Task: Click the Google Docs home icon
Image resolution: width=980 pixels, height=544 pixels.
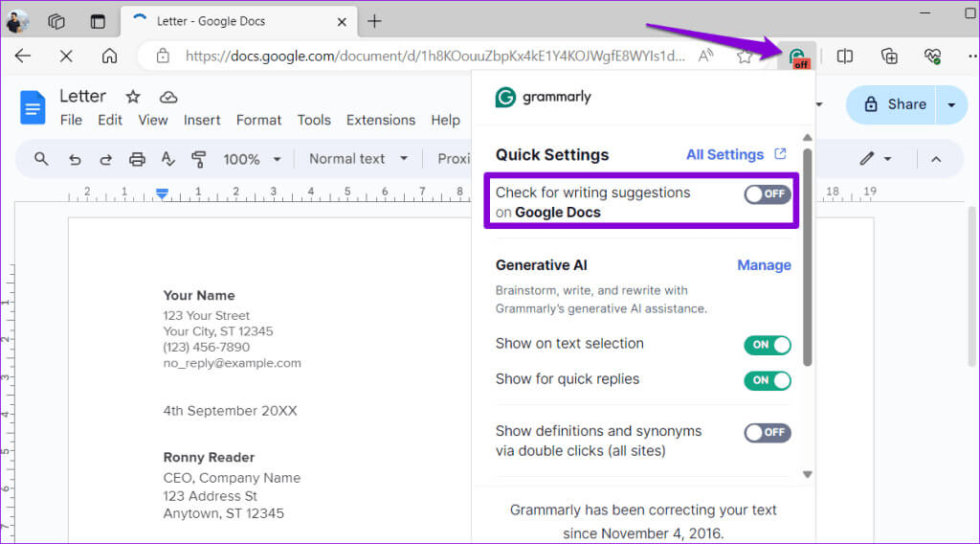Action: click(x=33, y=107)
